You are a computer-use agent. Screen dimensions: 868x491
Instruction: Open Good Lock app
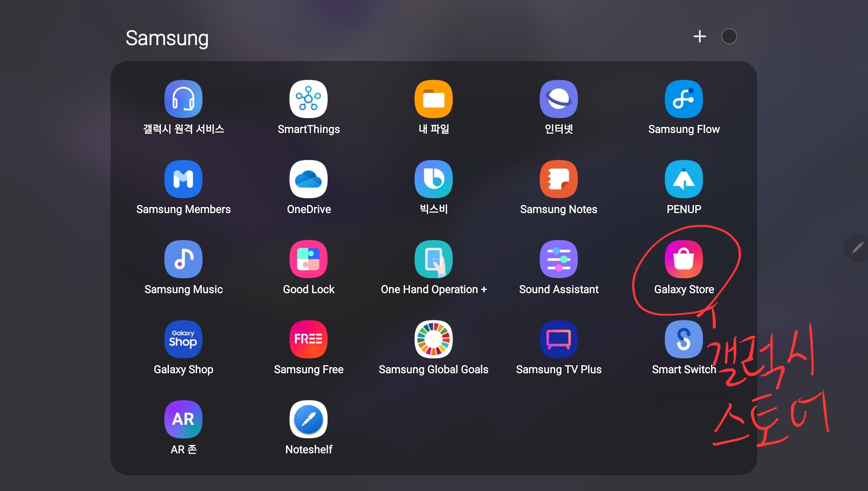click(x=308, y=259)
